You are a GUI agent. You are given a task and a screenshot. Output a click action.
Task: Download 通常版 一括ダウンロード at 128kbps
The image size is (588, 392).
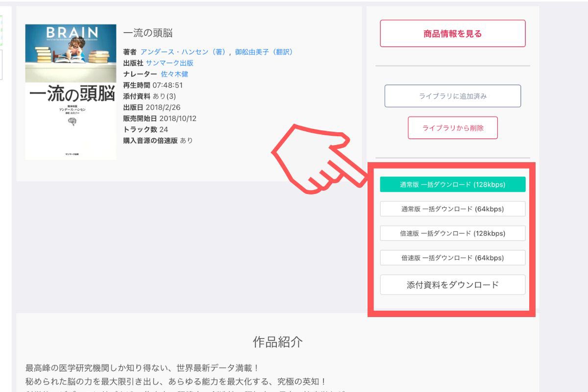coord(453,184)
